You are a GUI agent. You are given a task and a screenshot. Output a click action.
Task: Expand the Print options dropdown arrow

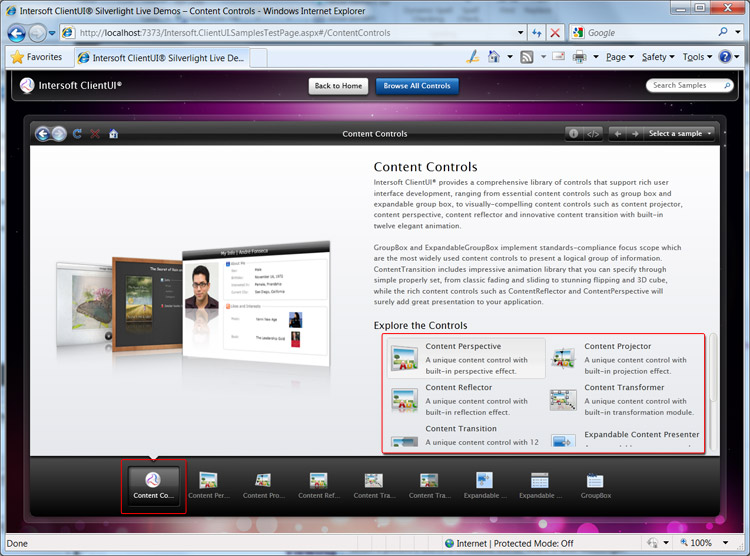(x=596, y=57)
